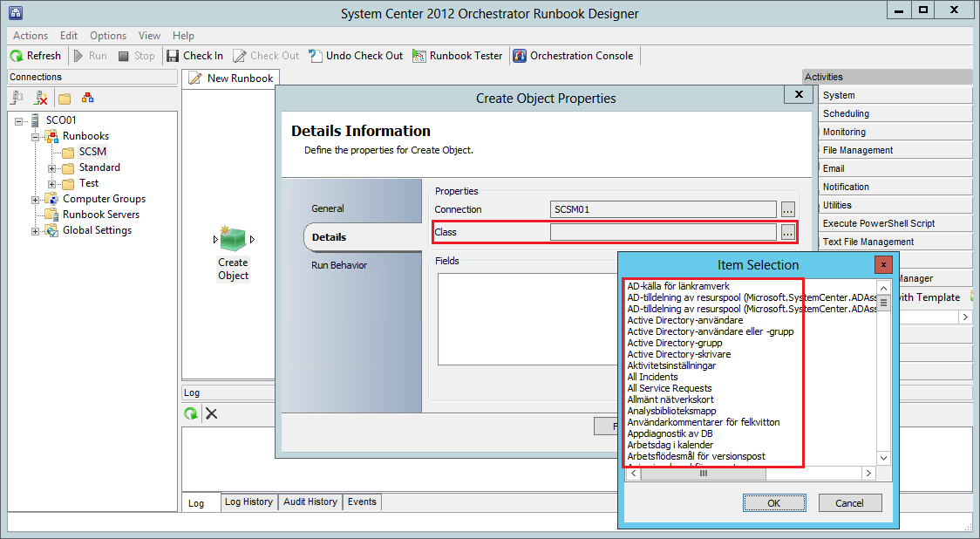Open the Monitoring activities category

895,132
